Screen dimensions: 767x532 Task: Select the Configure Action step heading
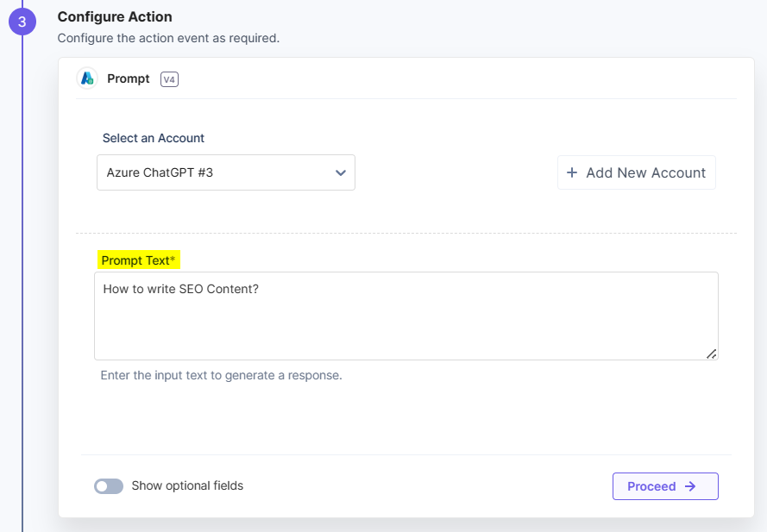115,16
